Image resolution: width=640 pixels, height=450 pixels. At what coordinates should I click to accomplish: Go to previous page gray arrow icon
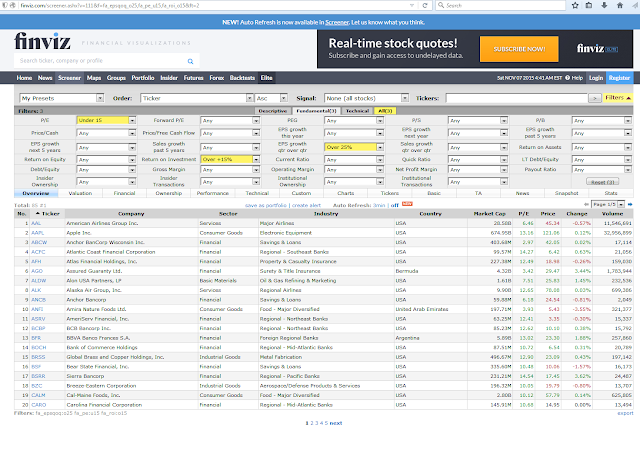click(587, 204)
